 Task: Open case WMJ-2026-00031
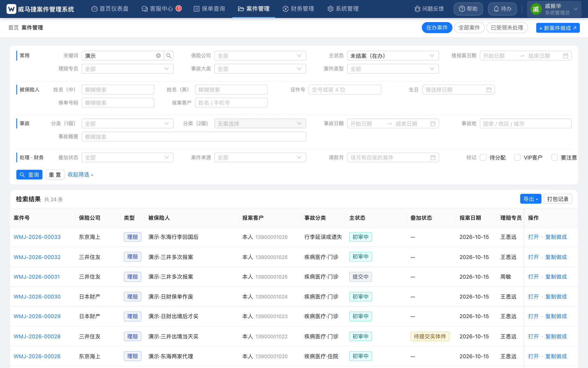(37, 277)
